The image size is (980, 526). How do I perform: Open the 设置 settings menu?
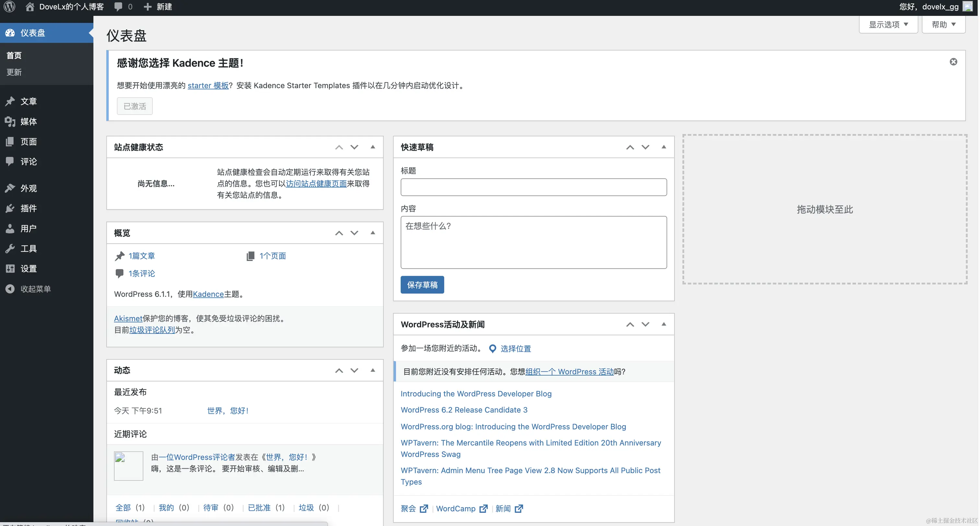[28, 269]
